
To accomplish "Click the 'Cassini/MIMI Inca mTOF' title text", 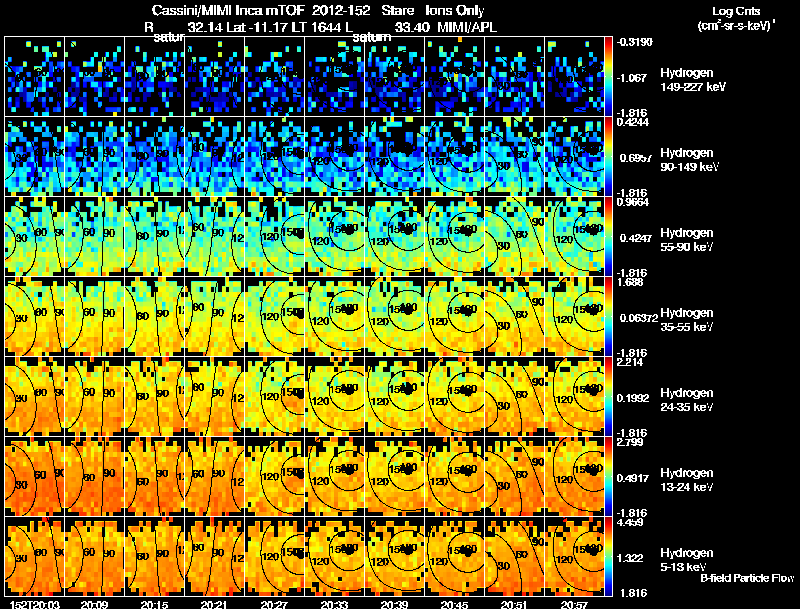I will point(228,10).
